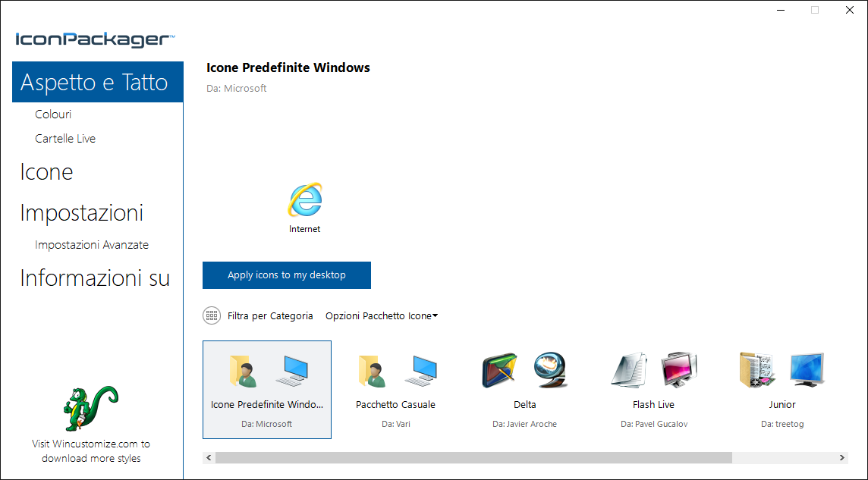Click the horizontal package scrollbar thumb
Image resolution: width=868 pixels, height=480 pixels.
point(474,458)
